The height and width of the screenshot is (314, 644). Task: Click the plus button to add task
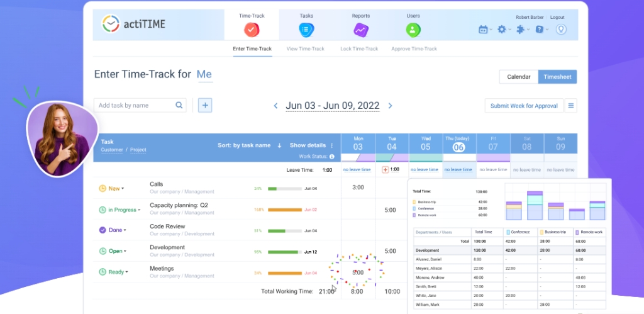tap(205, 105)
